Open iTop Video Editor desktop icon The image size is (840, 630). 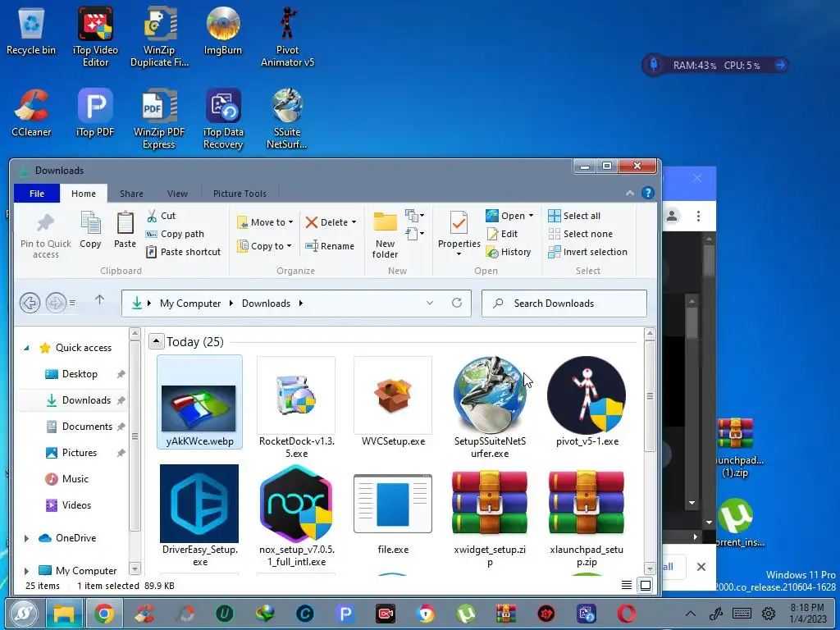95,38
